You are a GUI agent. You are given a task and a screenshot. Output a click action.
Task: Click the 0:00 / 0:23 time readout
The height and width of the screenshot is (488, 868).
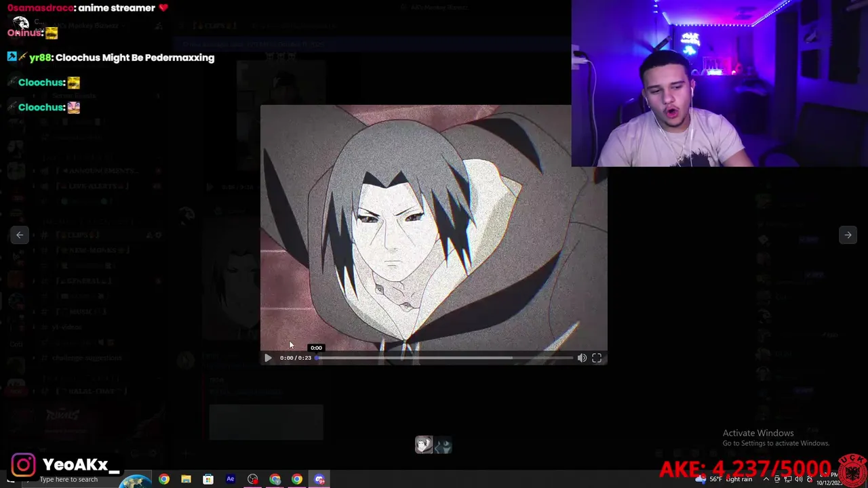(x=296, y=358)
